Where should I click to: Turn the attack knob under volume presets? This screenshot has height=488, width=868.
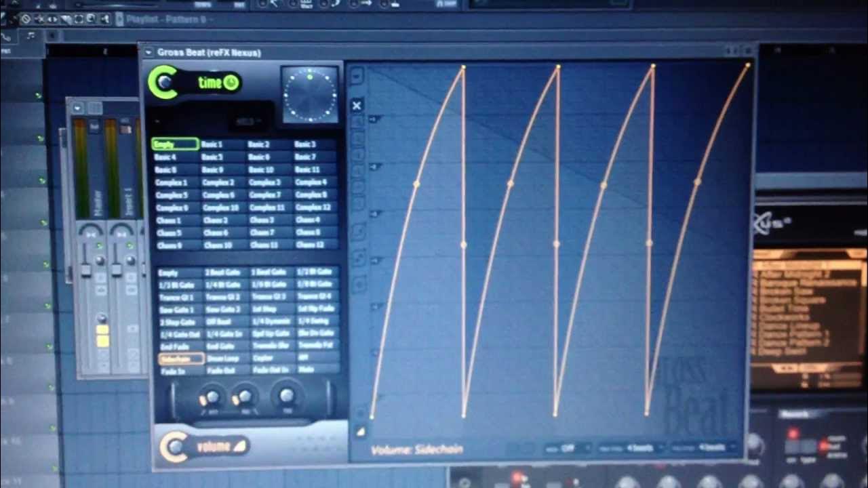(212, 397)
